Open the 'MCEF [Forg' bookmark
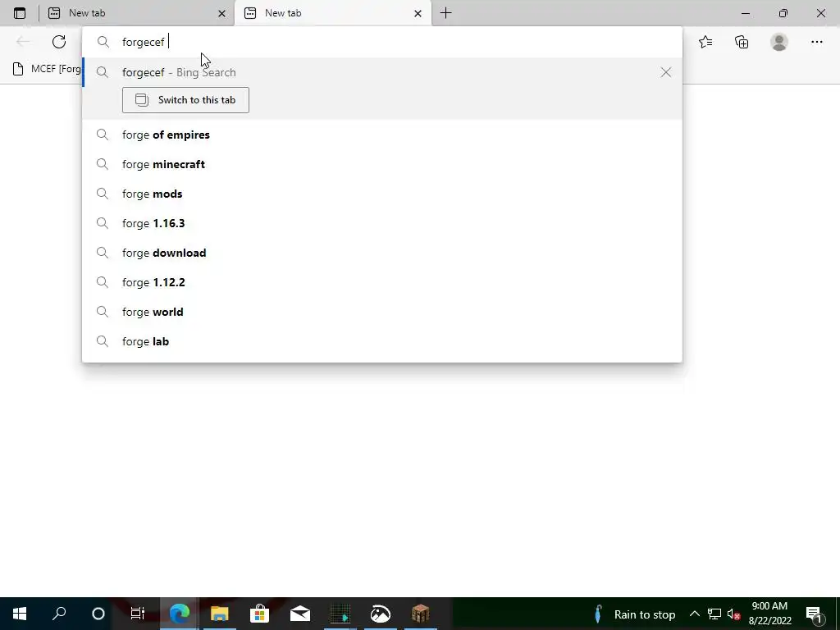Screen dimensions: 840x630 [x=46, y=69]
